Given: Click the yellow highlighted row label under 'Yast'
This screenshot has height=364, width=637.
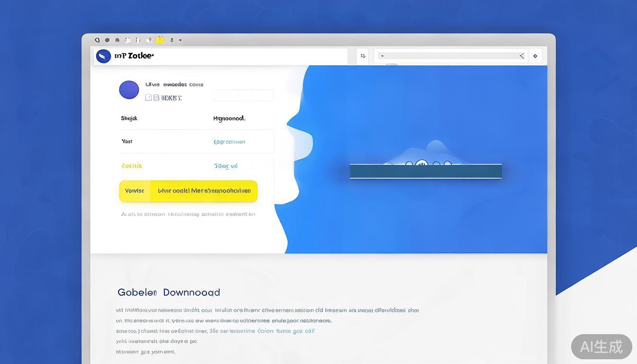Looking at the screenshot, I should 131,166.
